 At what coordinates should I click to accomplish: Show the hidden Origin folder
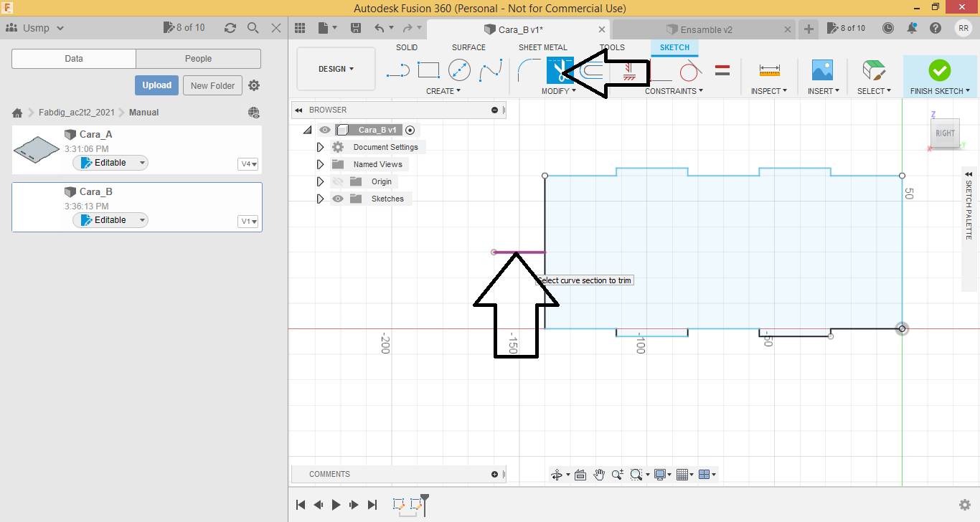tap(338, 181)
